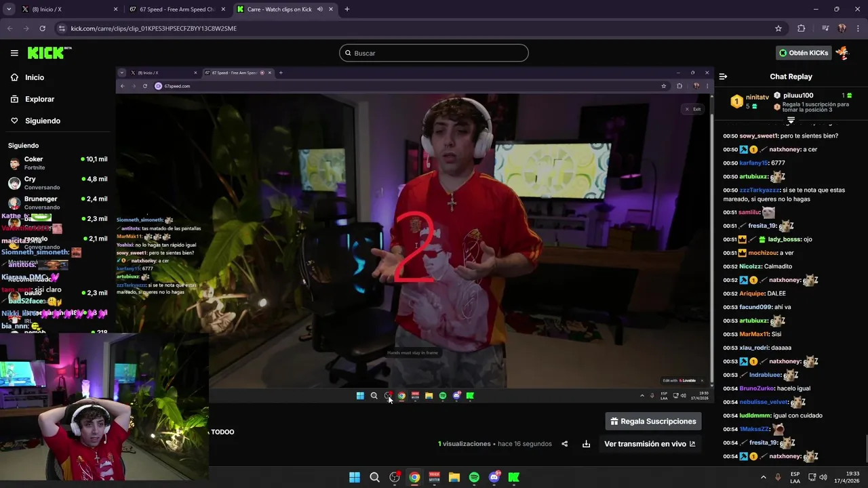Click ludldmmm username in Chat Replay
Screen dimensions: 868x488
pos(755,415)
